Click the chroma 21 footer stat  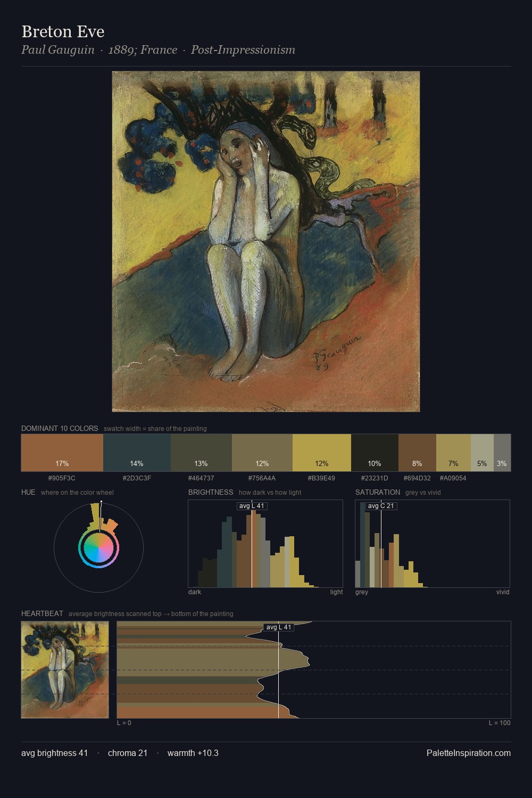(128, 753)
